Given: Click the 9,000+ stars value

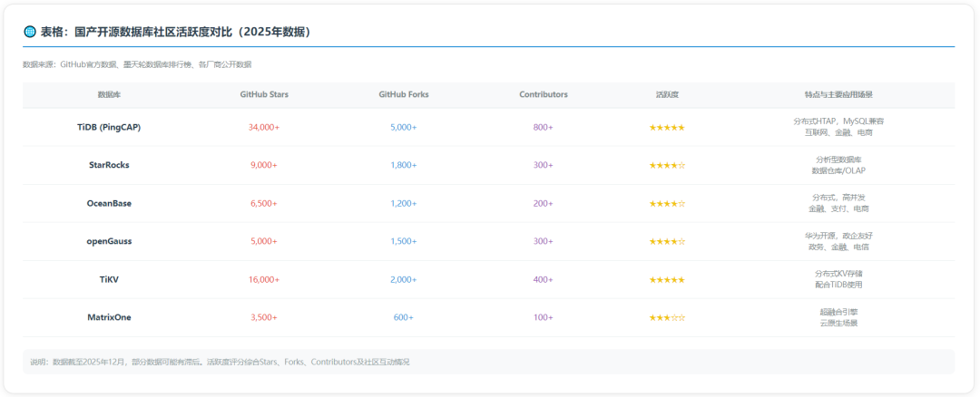Looking at the screenshot, I should tap(264, 165).
